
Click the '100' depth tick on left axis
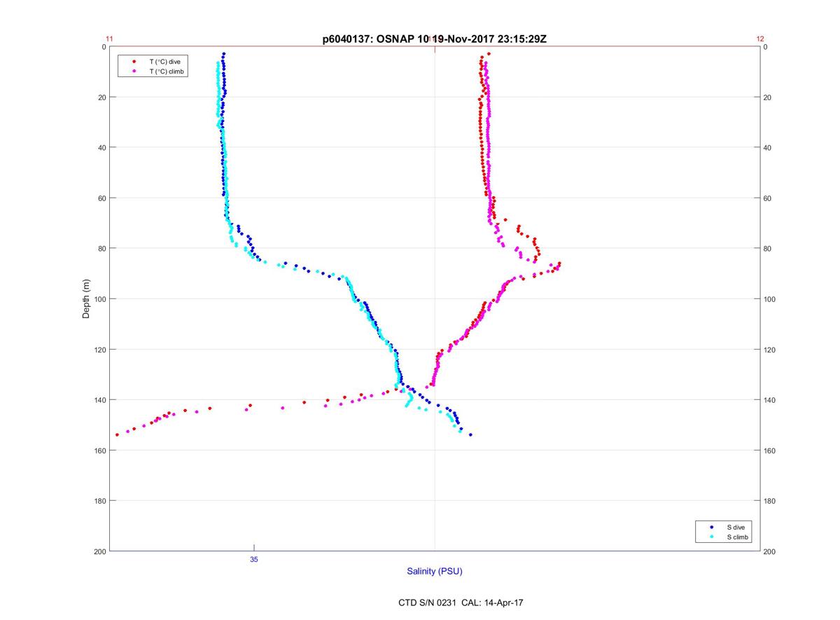click(99, 299)
